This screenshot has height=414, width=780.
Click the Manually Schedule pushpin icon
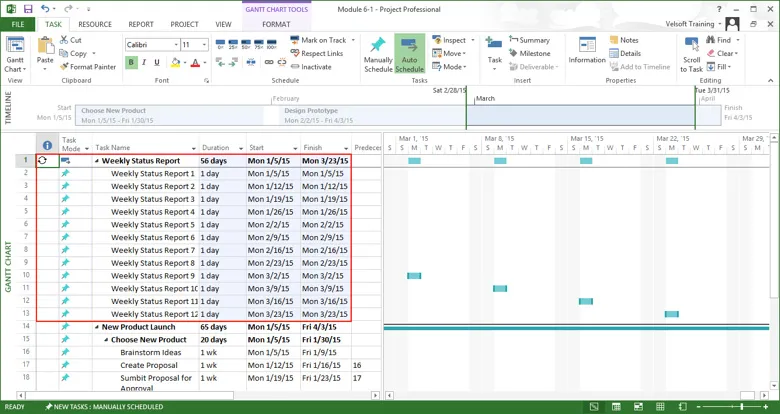point(378,46)
